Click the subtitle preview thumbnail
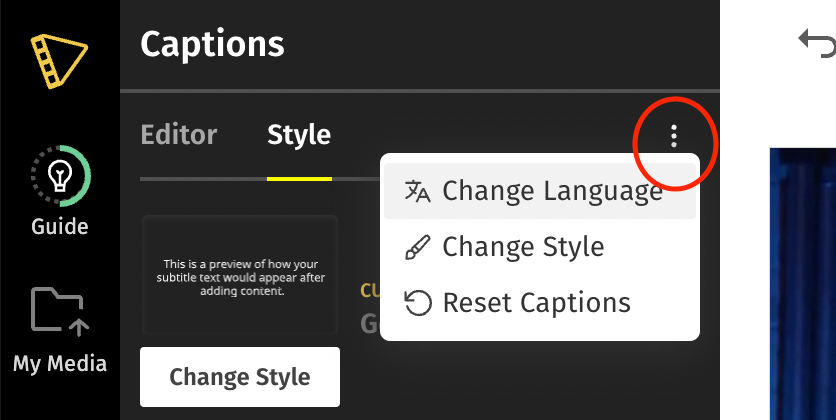Screen dimensions: 836x420 pyautogui.click(x=240, y=275)
